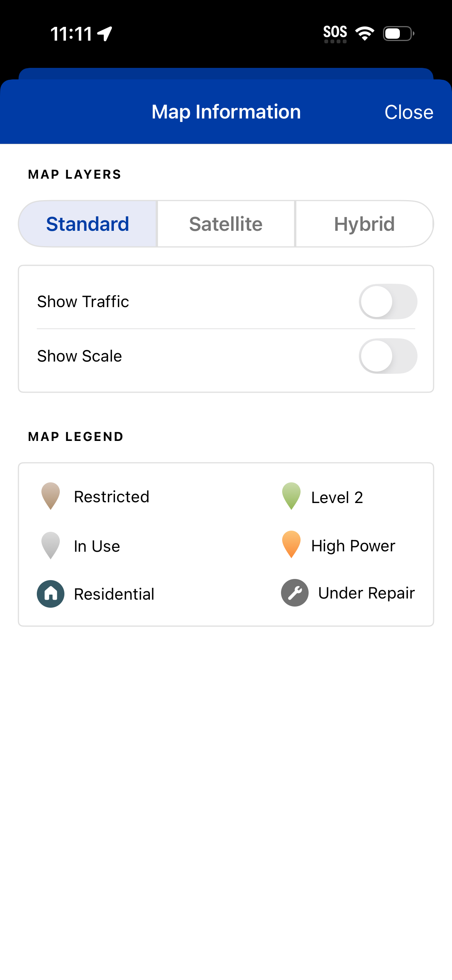Viewport: 452px width, 980px height.
Task: Tap the Map Information title
Action: [x=226, y=112]
